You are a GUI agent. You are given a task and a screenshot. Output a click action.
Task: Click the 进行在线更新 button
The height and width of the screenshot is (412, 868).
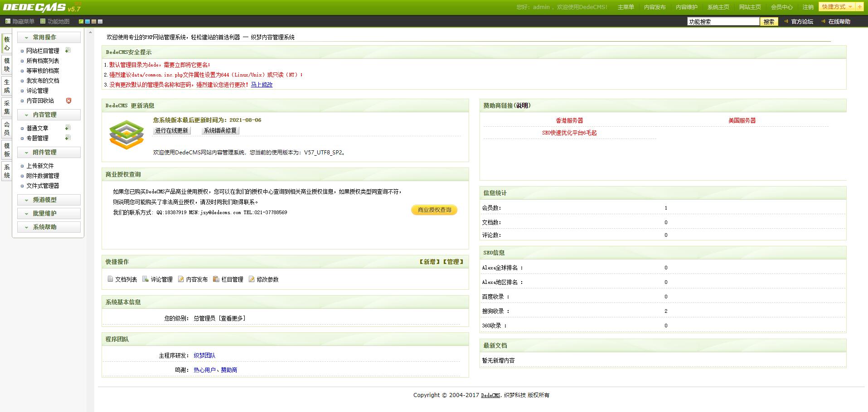(x=171, y=130)
